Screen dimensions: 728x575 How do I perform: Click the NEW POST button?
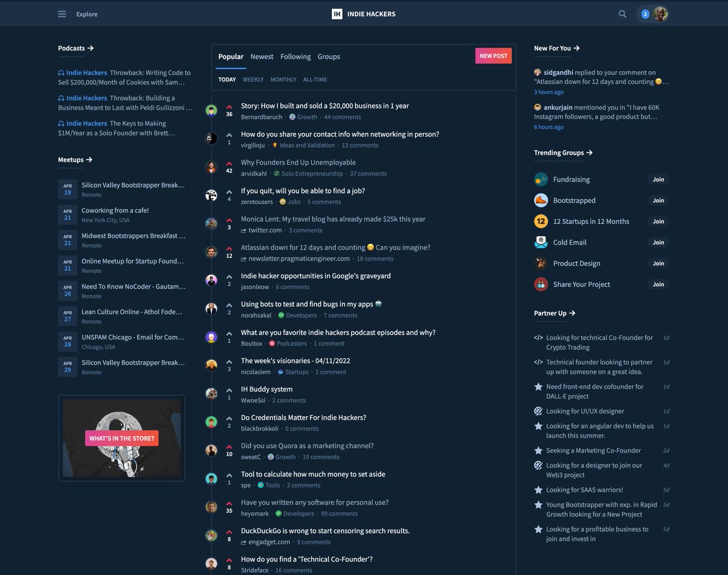[x=493, y=56]
